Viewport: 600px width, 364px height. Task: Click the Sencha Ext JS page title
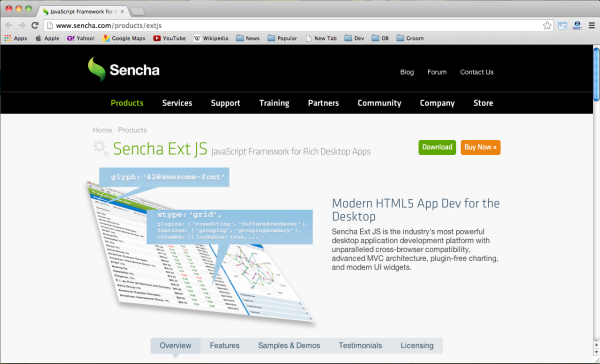160,149
